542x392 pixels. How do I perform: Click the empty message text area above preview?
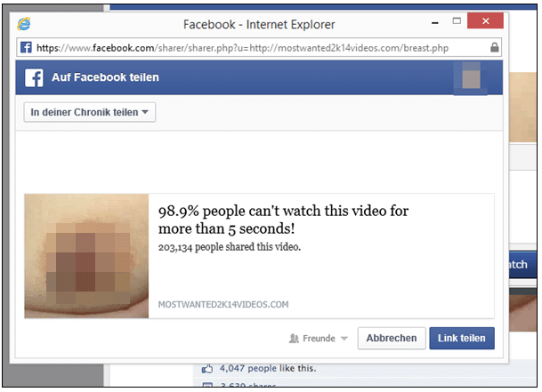259,162
